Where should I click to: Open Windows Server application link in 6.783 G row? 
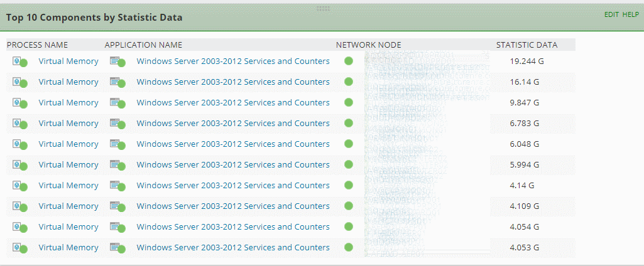click(233, 124)
